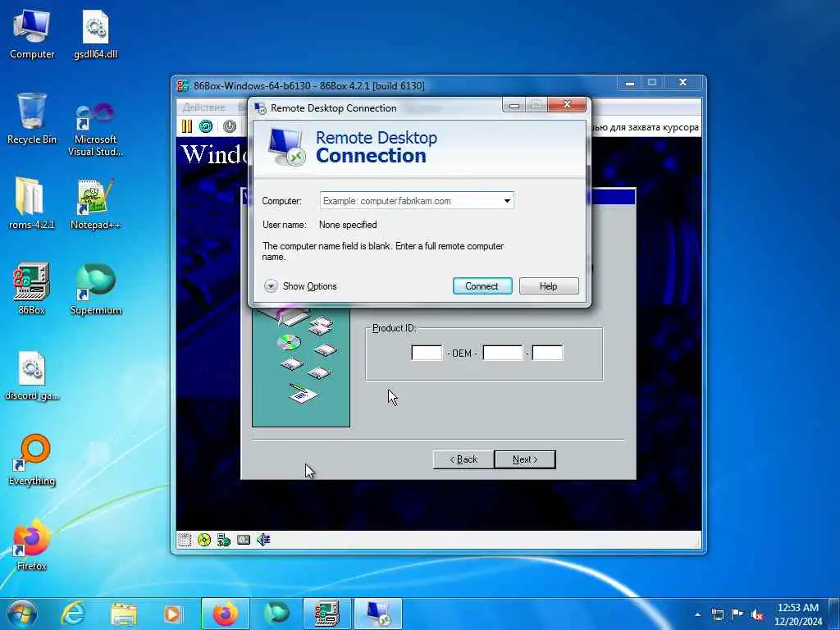Open the Действие menu in 86Box window
Image resolution: width=840 pixels, height=630 pixels.
pos(203,107)
